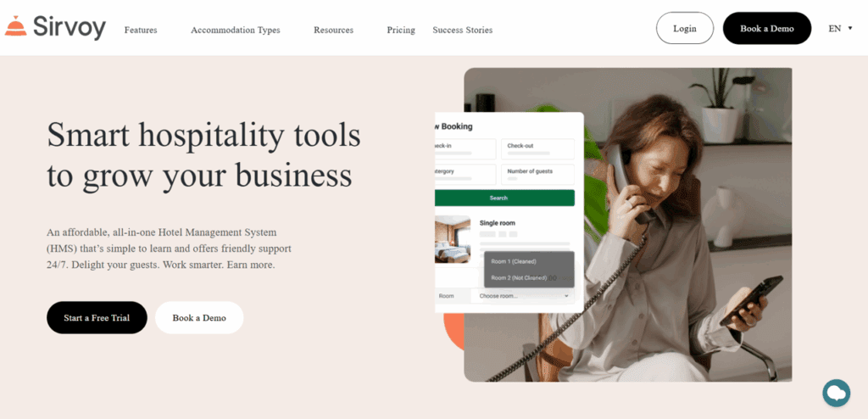This screenshot has height=419, width=868.
Task: Click the Sirvoy bell logo icon
Action: coord(15,26)
